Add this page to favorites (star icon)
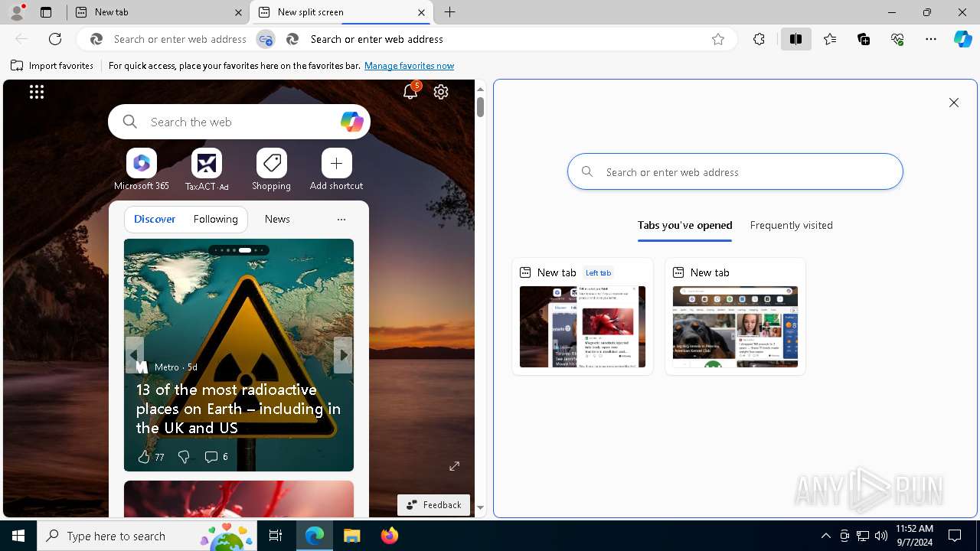The image size is (980, 551). [718, 39]
